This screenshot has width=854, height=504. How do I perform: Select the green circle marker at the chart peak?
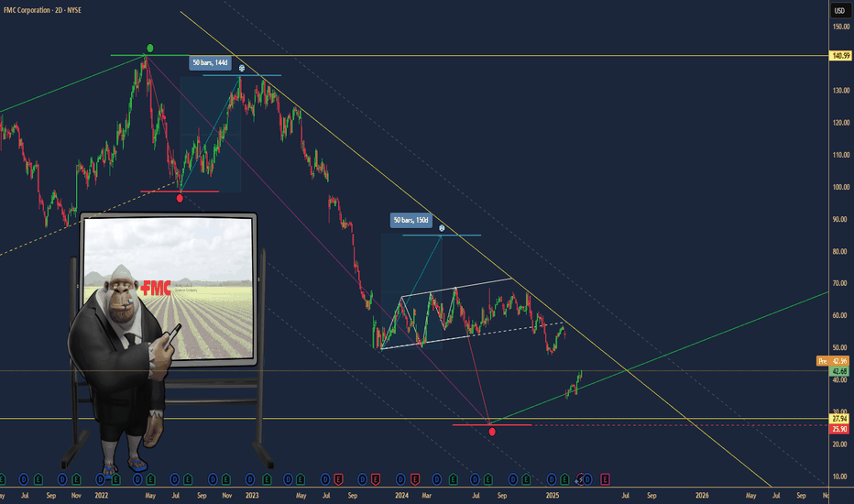click(150, 48)
